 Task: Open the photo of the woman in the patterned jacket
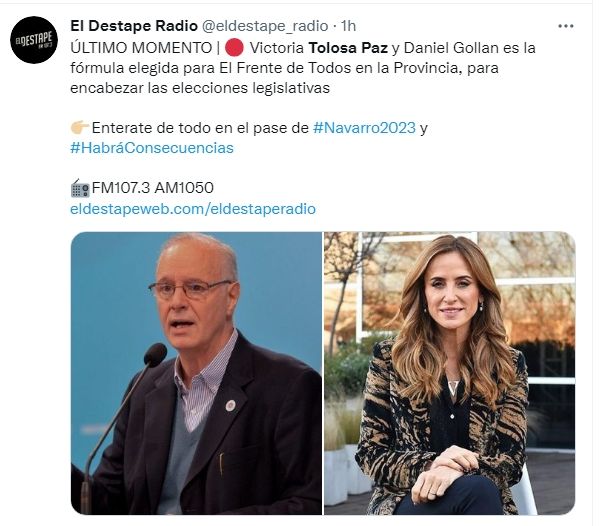click(450, 373)
